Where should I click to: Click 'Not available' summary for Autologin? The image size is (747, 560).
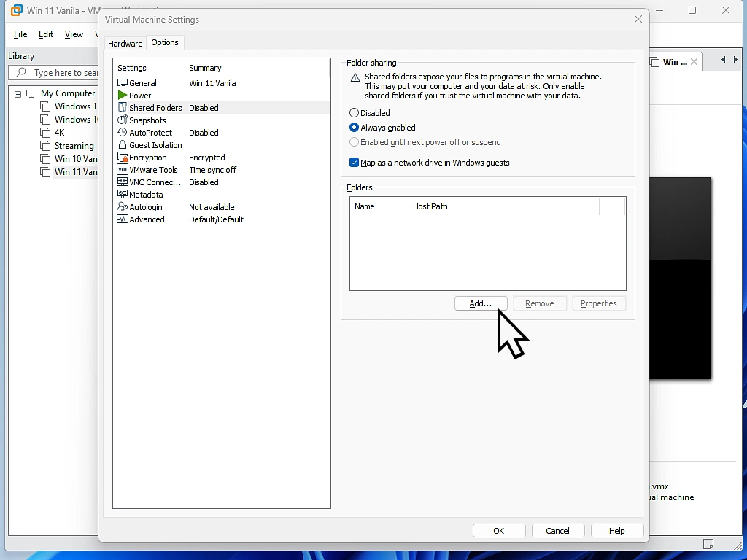212,206
